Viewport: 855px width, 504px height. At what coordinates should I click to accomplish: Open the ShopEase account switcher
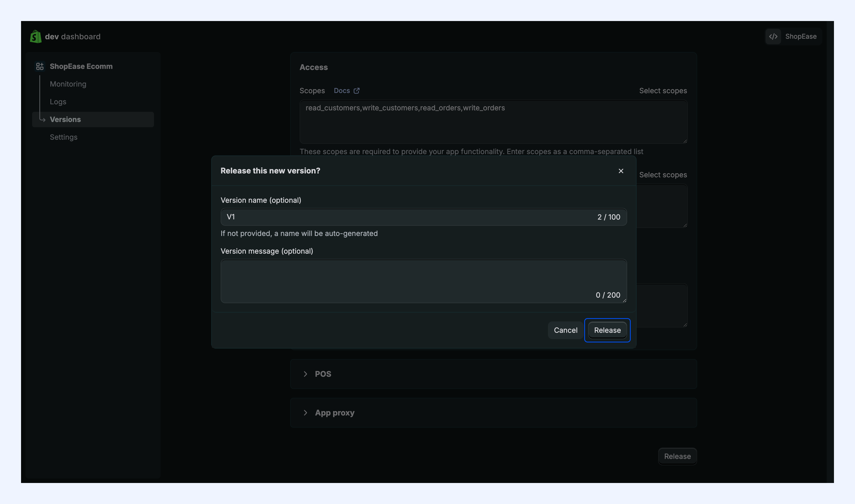pos(794,36)
